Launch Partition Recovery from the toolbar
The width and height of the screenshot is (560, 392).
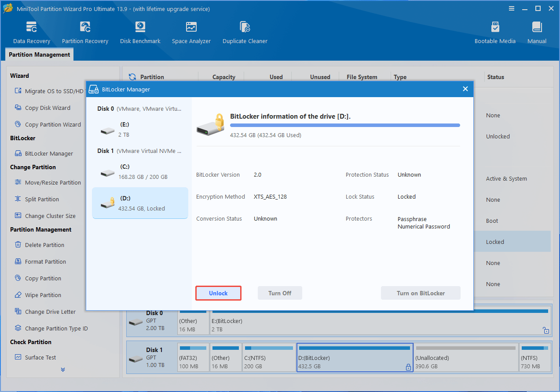coord(85,33)
